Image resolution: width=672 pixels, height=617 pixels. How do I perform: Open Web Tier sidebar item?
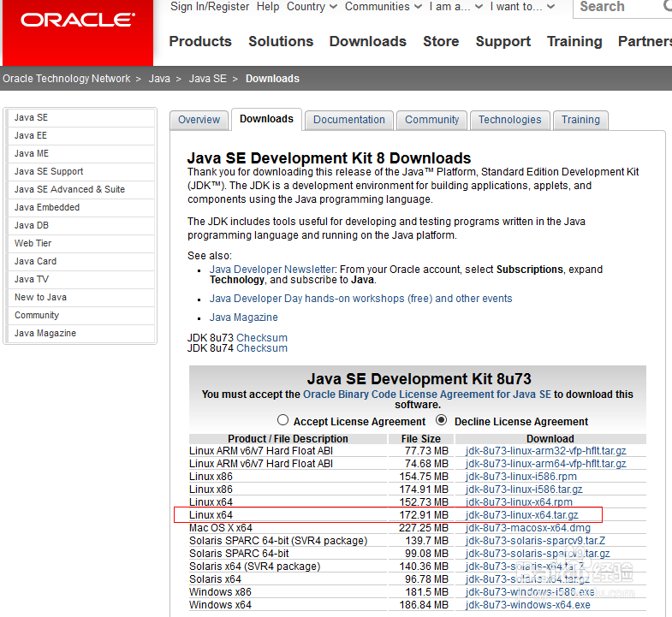tap(81, 243)
